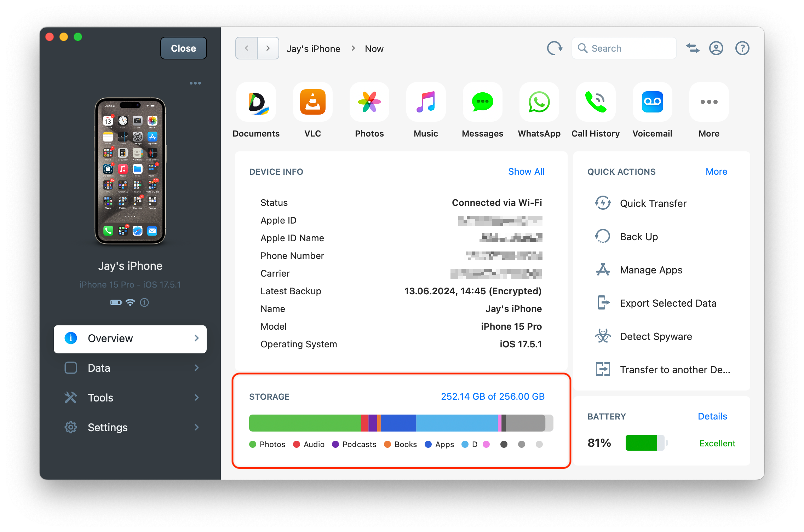Open battery Details link
The image size is (804, 532).
tap(712, 416)
